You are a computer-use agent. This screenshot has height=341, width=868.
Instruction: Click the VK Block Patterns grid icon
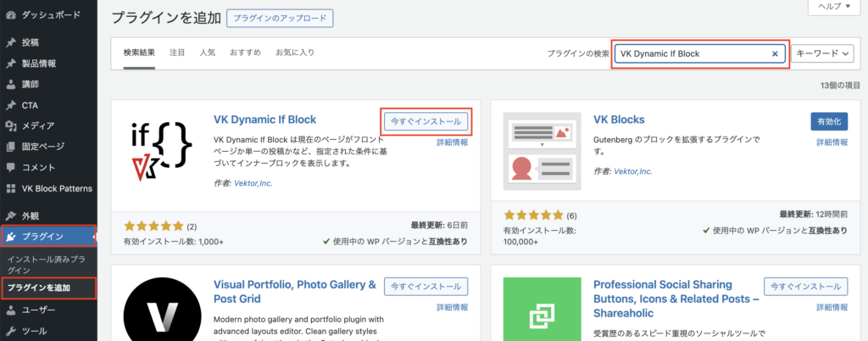[10, 188]
